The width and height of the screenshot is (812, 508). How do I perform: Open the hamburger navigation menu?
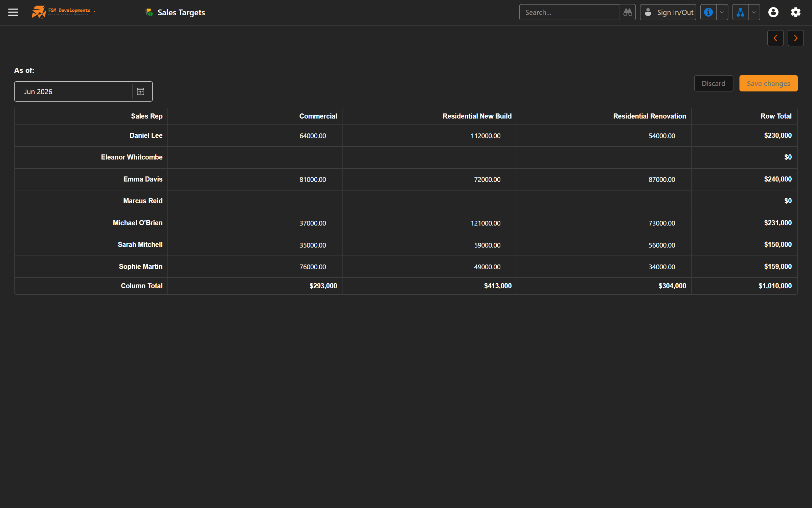[13, 13]
